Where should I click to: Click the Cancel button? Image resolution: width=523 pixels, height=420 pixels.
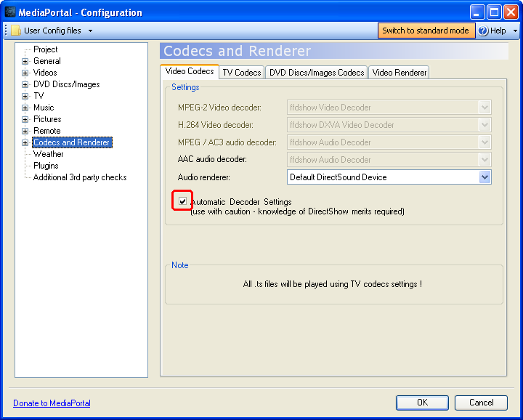(x=481, y=403)
